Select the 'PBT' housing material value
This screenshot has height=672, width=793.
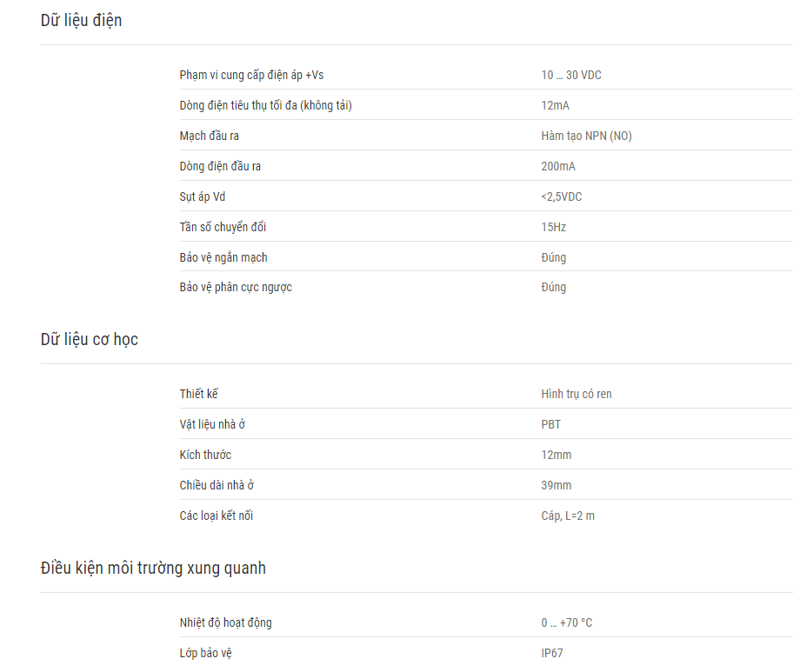(x=550, y=424)
